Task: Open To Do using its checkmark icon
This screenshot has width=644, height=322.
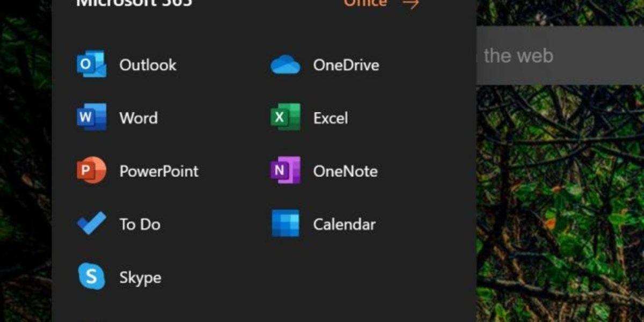Action: point(91,224)
